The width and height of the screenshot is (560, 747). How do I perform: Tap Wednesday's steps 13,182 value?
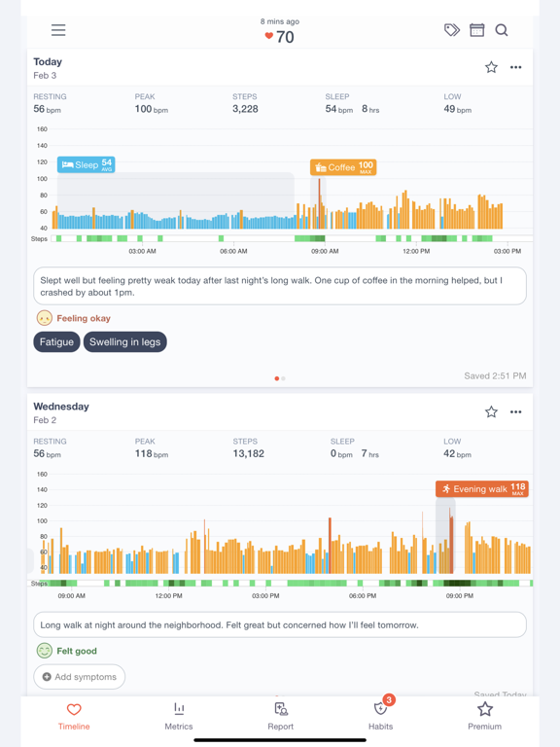tap(248, 454)
